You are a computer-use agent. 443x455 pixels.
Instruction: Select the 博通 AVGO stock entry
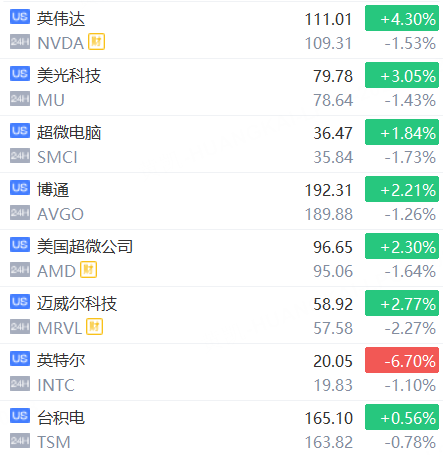[x=221, y=201]
